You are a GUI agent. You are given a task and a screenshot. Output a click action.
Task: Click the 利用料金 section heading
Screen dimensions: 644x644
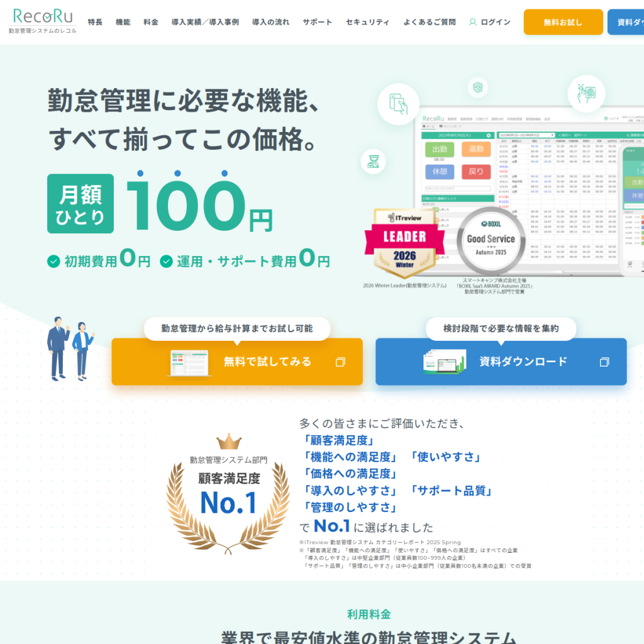[x=369, y=614]
